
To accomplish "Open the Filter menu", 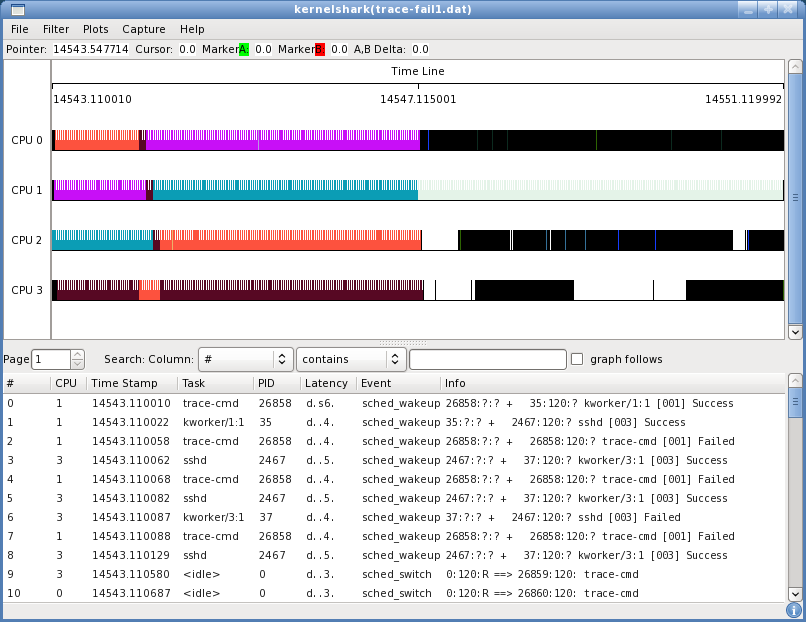I will (x=56, y=29).
